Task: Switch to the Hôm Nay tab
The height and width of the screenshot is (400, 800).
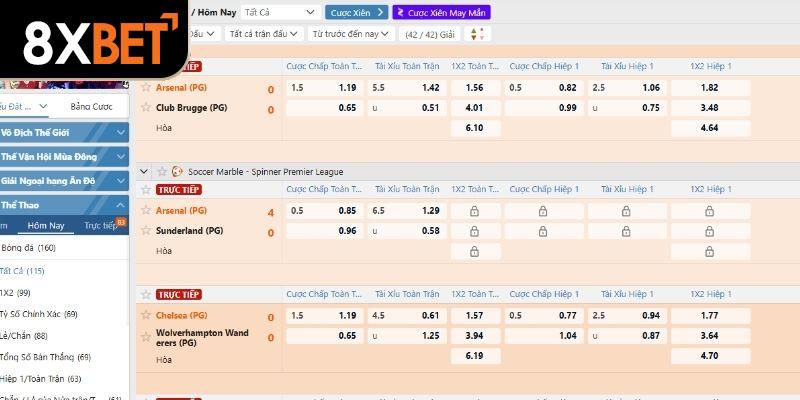Action: coord(46,226)
